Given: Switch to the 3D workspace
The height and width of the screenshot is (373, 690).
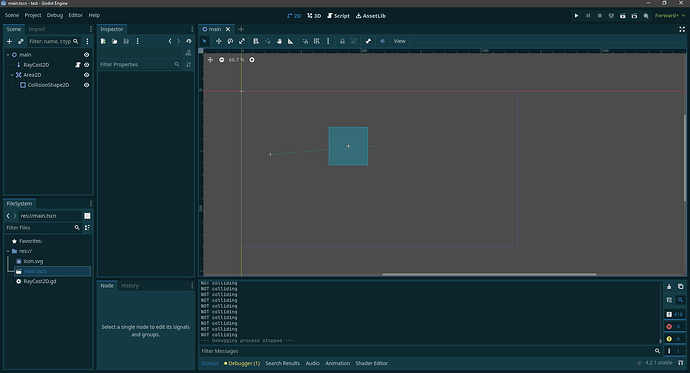Looking at the screenshot, I should coord(314,16).
